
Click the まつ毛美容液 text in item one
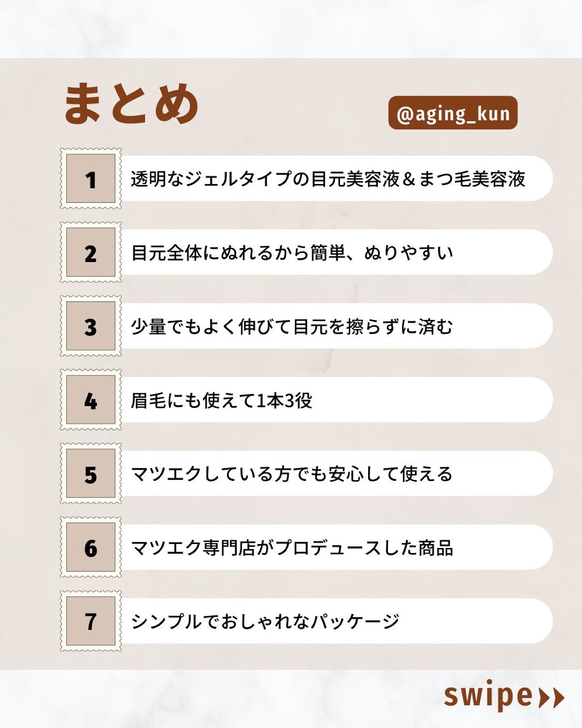tap(472, 179)
